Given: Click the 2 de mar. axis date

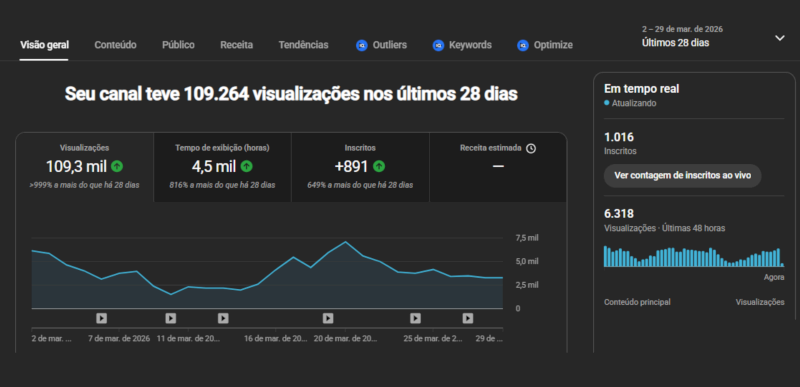Looking at the screenshot, I should pyautogui.click(x=51, y=339).
